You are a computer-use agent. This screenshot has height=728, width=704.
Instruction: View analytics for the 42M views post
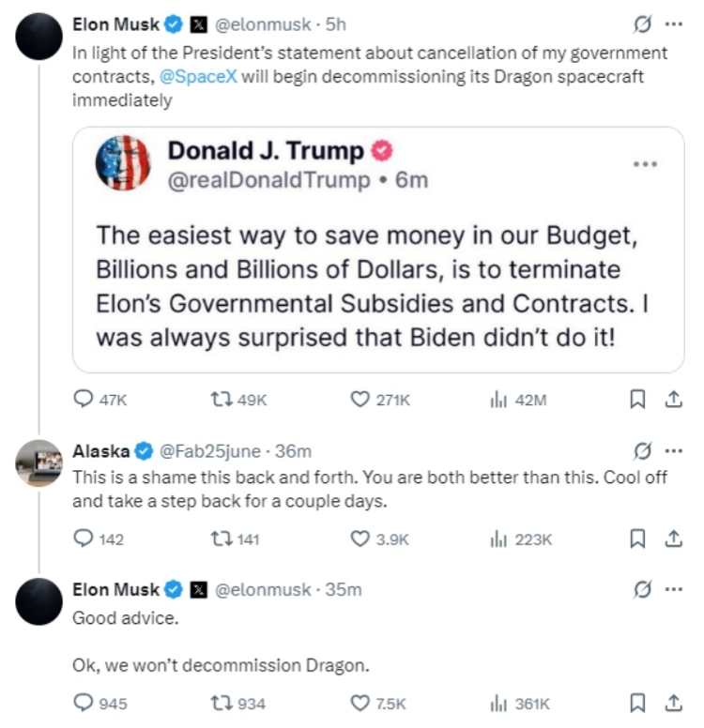(497, 400)
